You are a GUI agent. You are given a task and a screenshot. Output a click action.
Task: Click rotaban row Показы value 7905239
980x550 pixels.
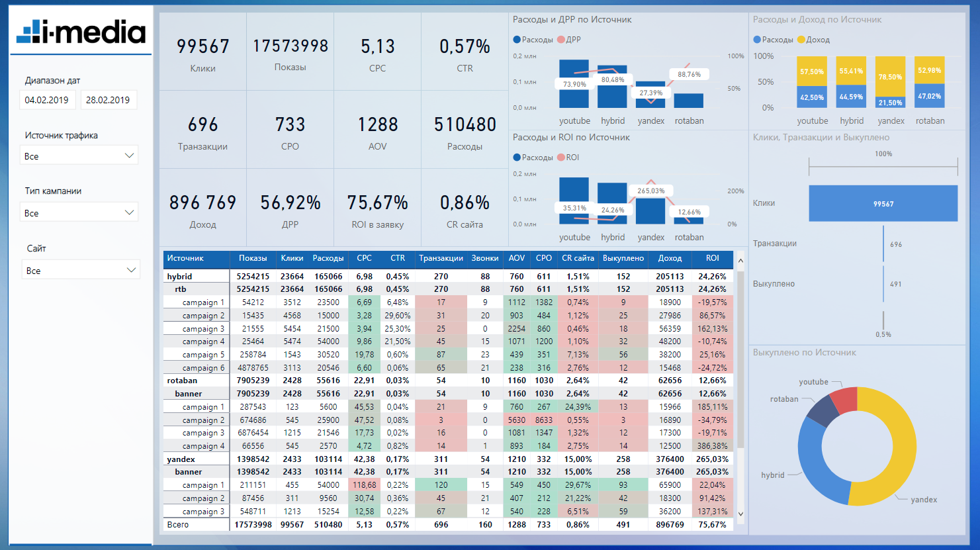[253, 381]
